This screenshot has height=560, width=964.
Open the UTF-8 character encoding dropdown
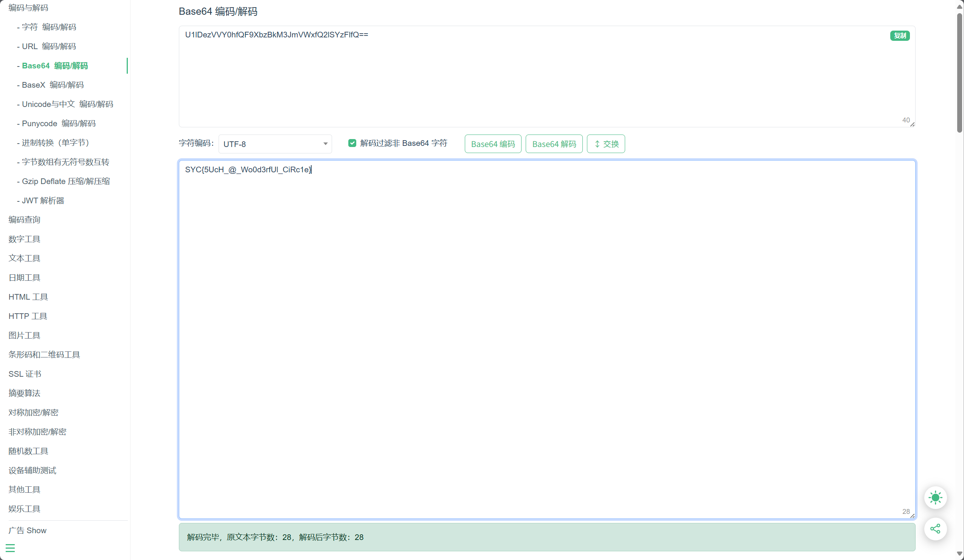275,144
